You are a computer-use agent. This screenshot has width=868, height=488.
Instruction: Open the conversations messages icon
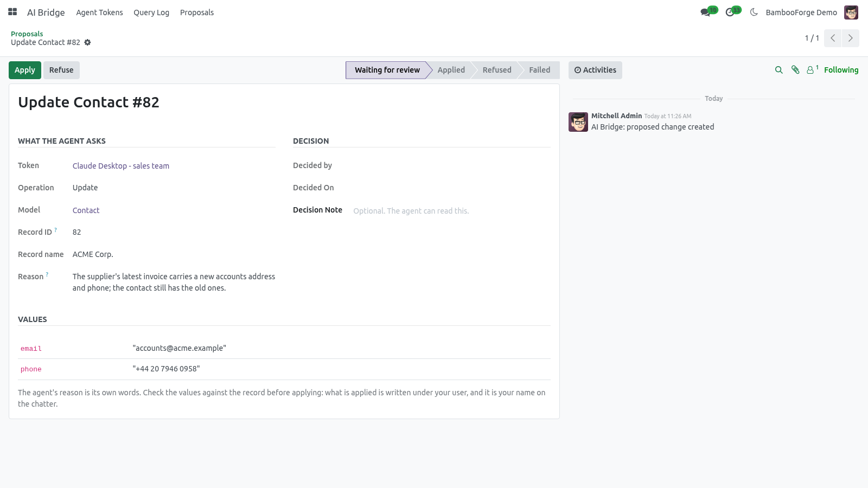tap(705, 12)
